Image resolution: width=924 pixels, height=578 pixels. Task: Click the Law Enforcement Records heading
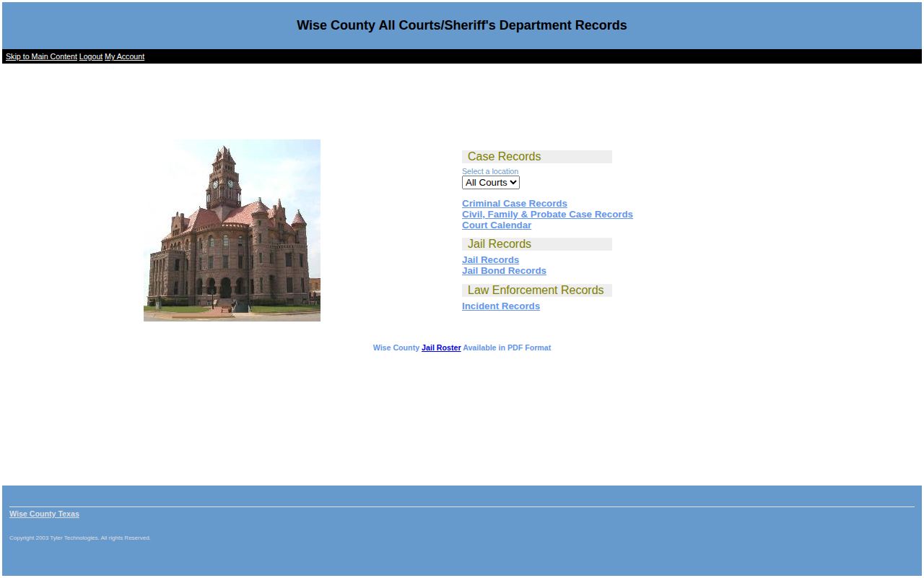pos(537,290)
